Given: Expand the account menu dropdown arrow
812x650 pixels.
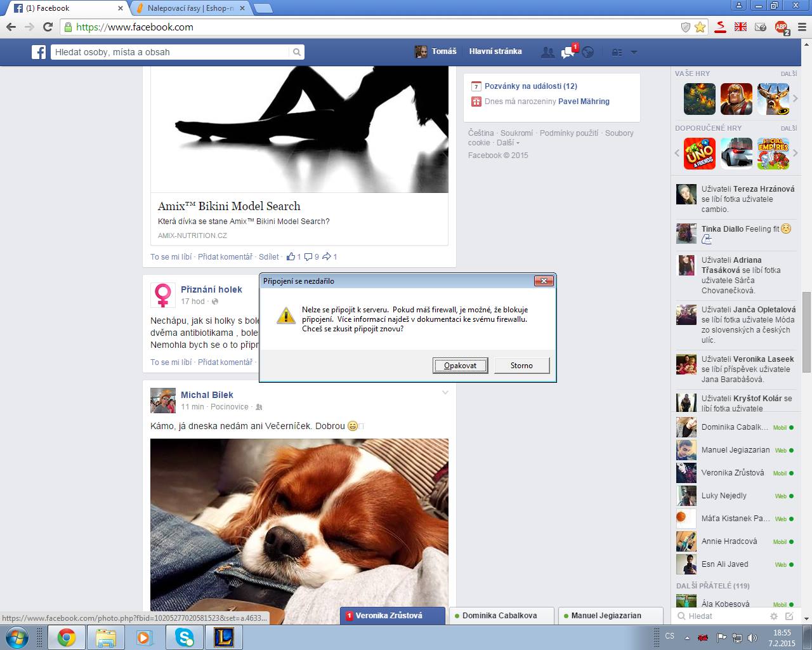Looking at the screenshot, I should coord(633,52).
